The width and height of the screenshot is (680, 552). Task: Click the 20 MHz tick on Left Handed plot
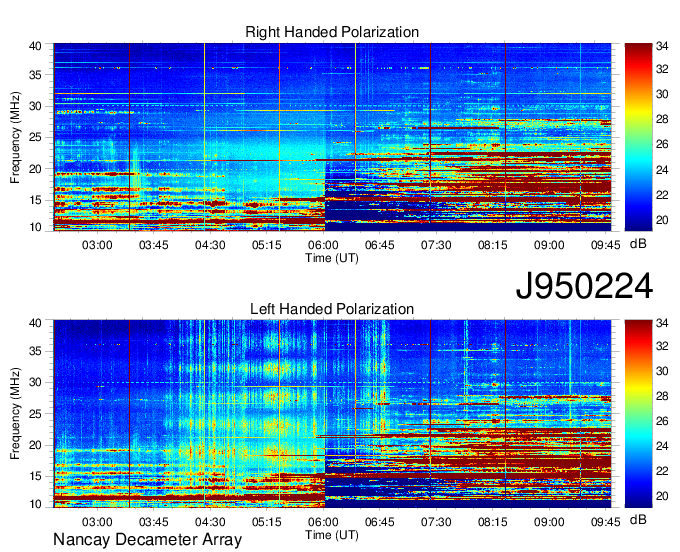[x=36, y=445]
